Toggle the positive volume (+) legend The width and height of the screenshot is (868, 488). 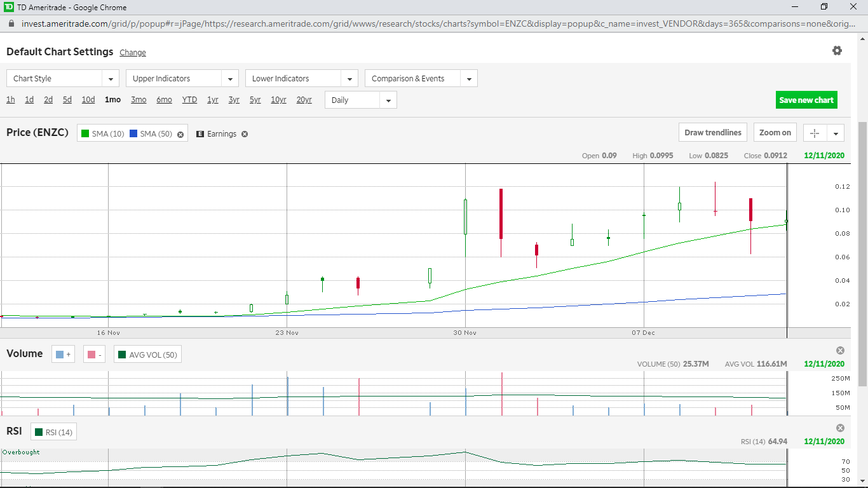click(64, 355)
